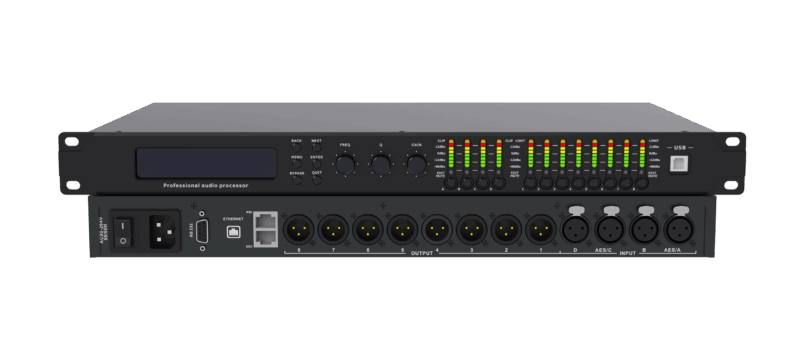Click the Professional audio processor label
This screenshot has width=800, height=364.
(x=206, y=186)
